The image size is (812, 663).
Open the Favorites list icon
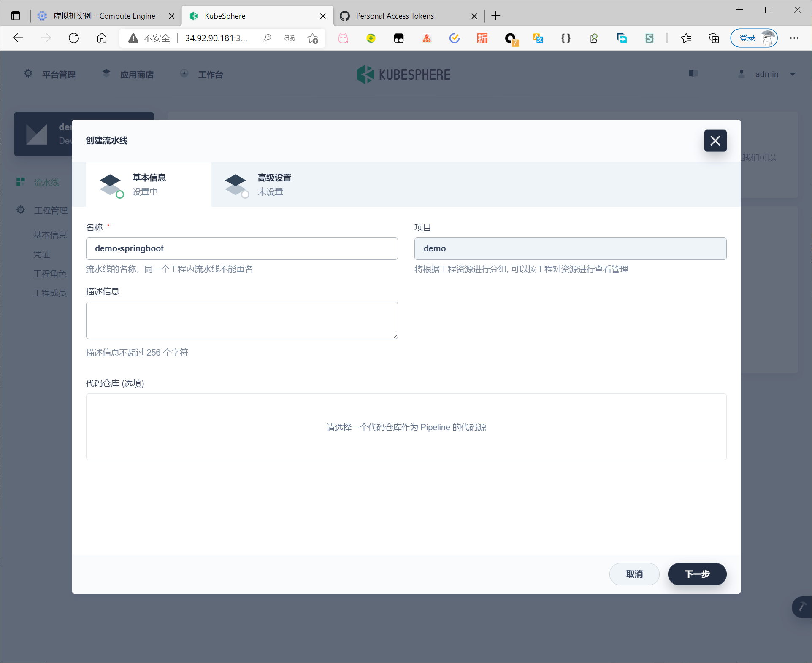[x=686, y=38]
